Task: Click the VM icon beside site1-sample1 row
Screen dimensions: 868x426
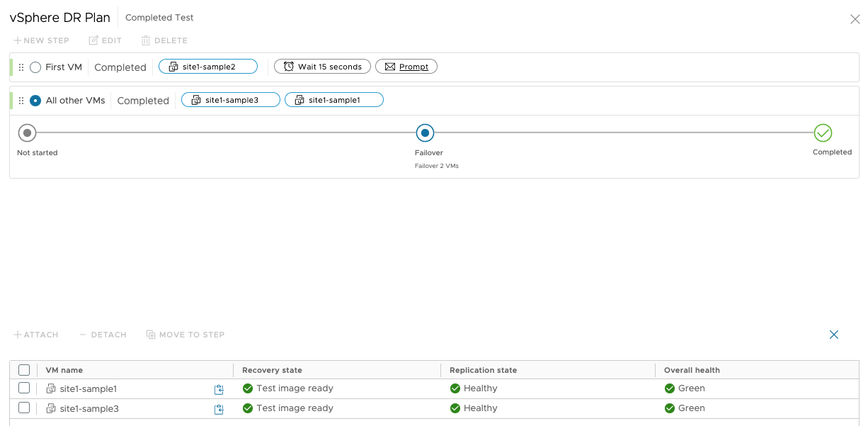Action: click(x=51, y=388)
